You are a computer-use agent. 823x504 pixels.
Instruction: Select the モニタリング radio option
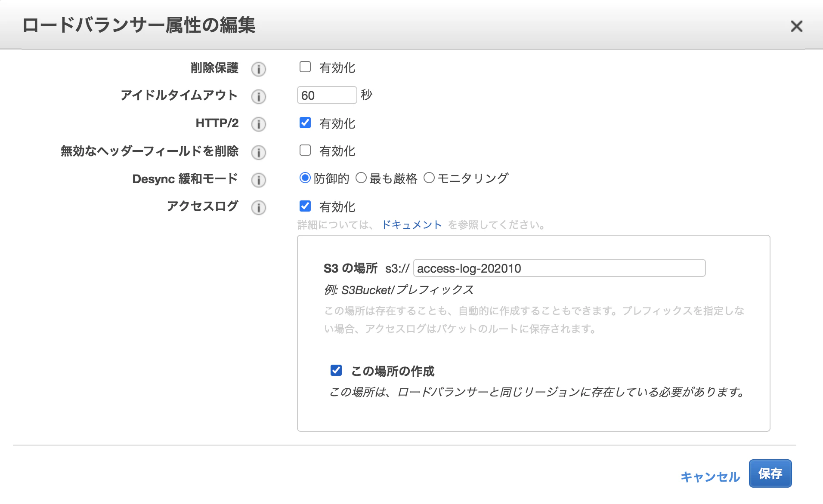[x=429, y=178]
